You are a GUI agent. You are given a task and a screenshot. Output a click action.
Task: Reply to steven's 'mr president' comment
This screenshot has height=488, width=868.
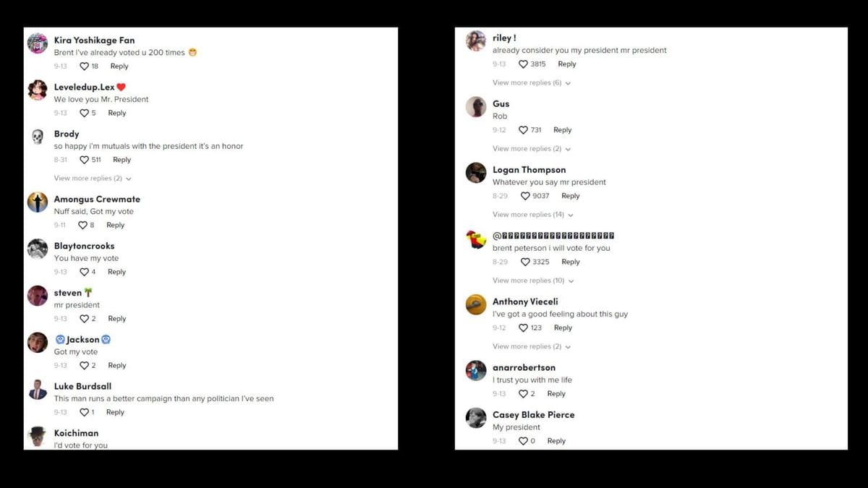click(x=117, y=319)
